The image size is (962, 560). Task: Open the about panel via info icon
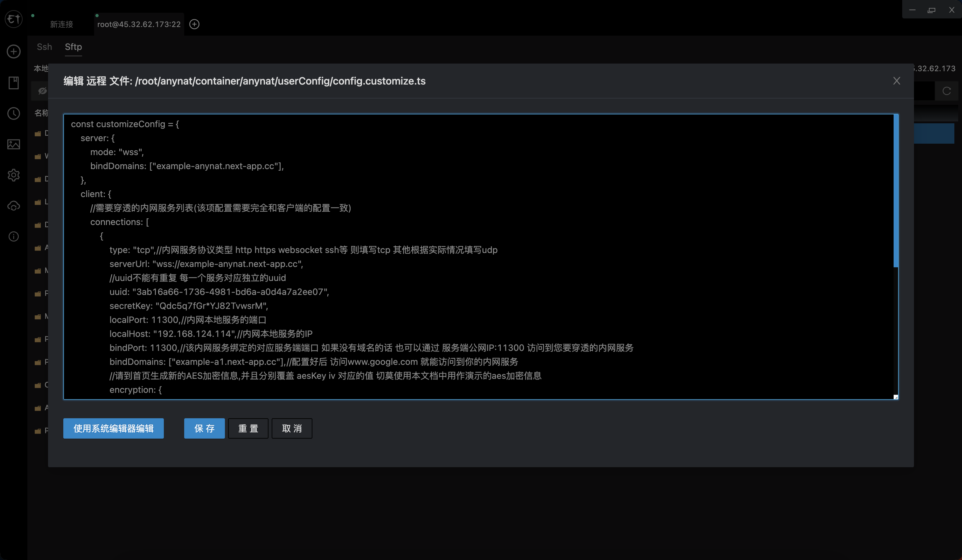point(13,236)
